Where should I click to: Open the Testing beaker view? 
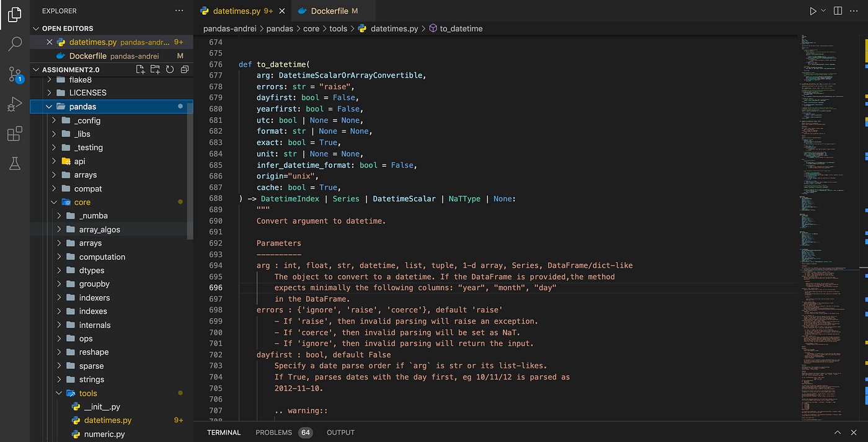(15, 163)
